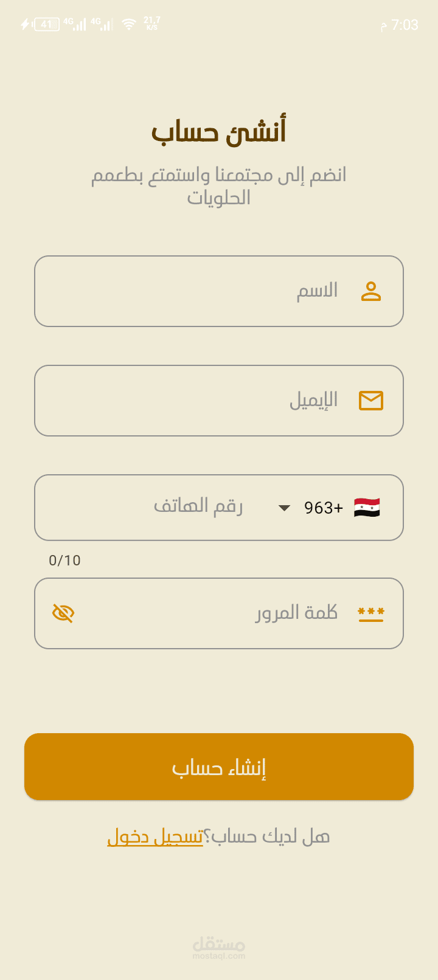
Task: Tap the مستقل watermark logo
Action: (219, 947)
